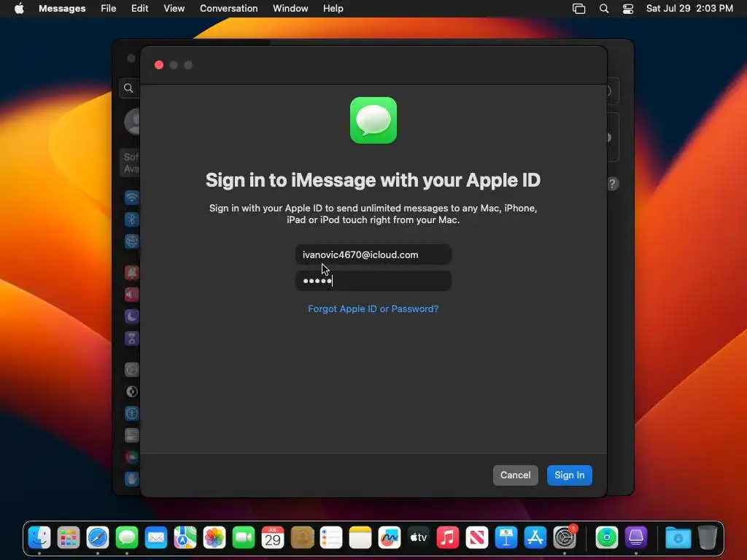Select Screen Time hourglass in System Settings sidebar
This screenshot has height=560, width=747.
(x=132, y=338)
